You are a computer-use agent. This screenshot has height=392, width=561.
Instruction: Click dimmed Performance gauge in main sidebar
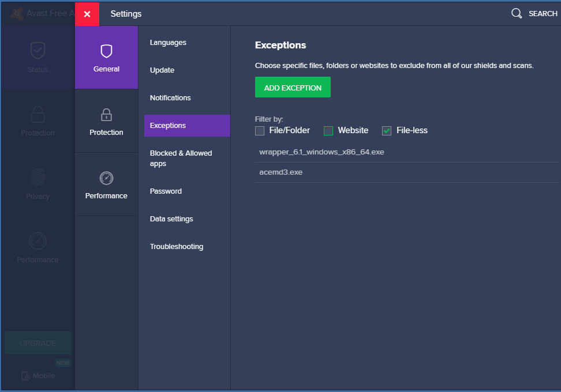click(x=38, y=241)
